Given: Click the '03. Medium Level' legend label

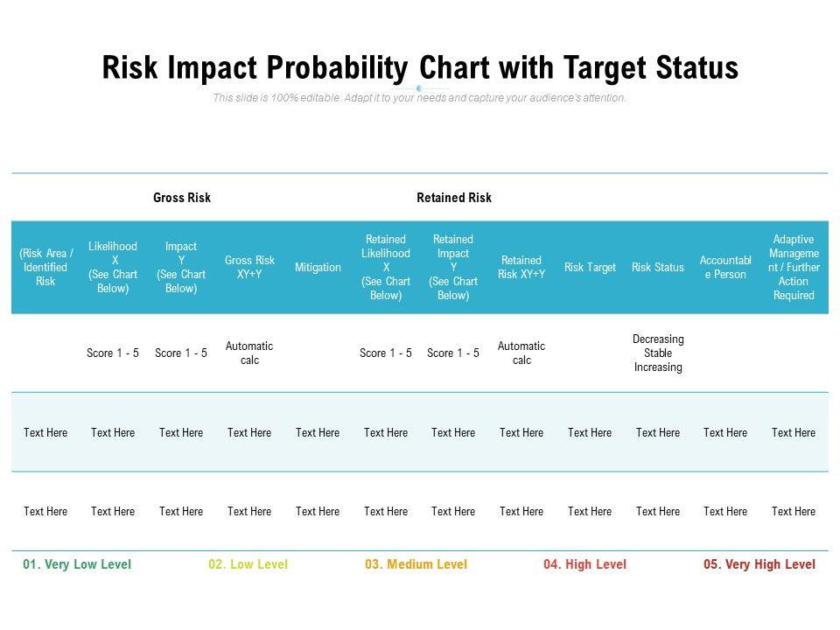Looking at the screenshot, I should pyautogui.click(x=416, y=564).
